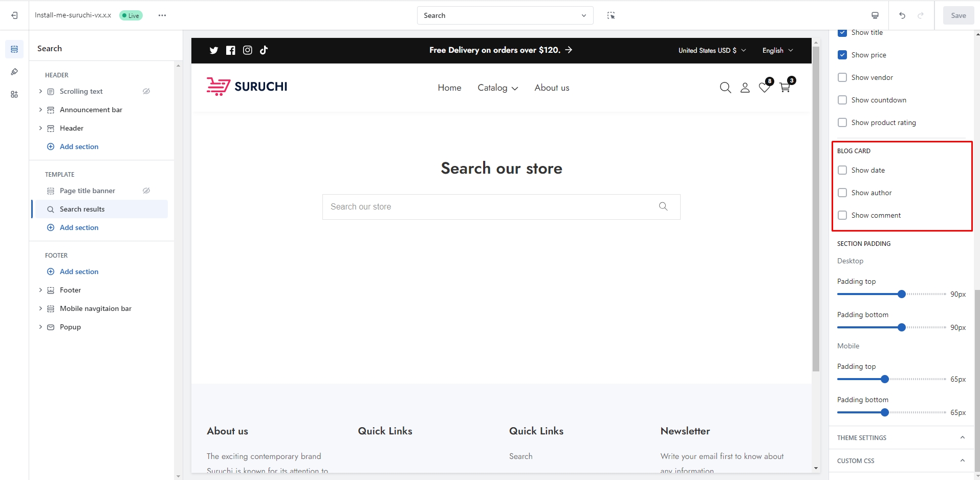This screenshot has height=480, width=980.
Task: Open the app embeds icon in sidebar
Action: (14, 94)
